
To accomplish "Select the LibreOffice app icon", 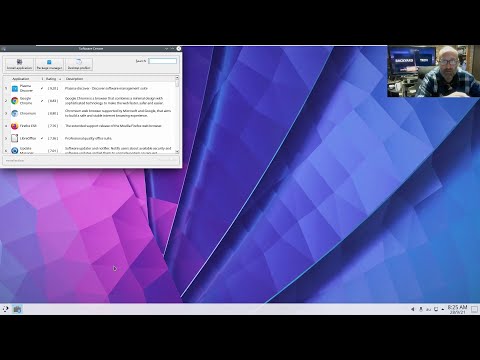I will tap(15, 138).
